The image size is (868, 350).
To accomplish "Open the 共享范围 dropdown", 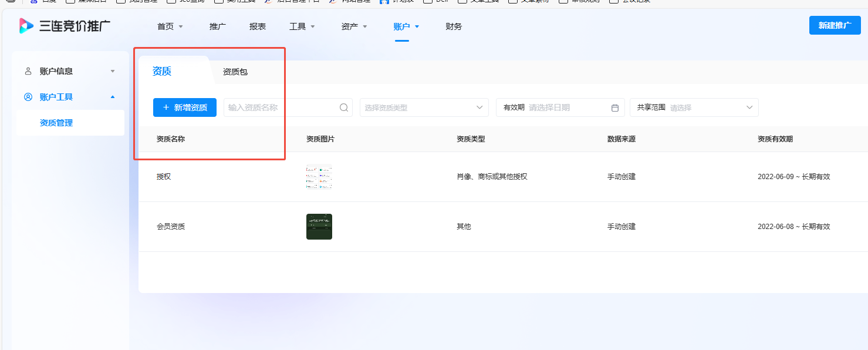I will point(694,107).
